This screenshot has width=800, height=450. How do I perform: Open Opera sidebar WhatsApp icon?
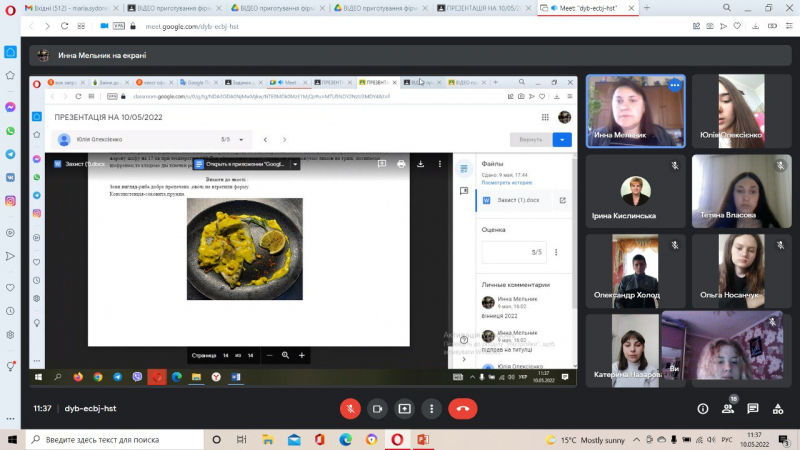[10, 131]
